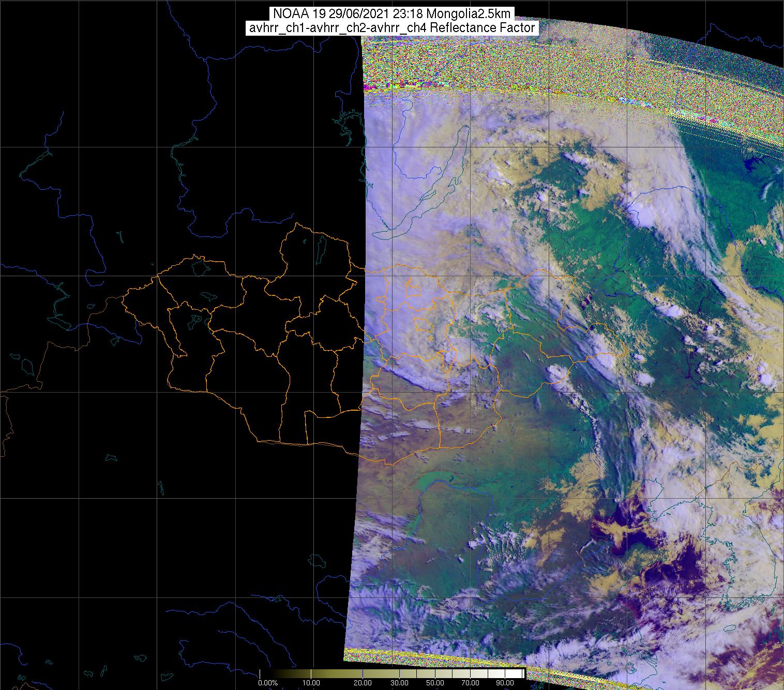
Task: Click the "0.00%" colorbar label
Action: (268, 683)
